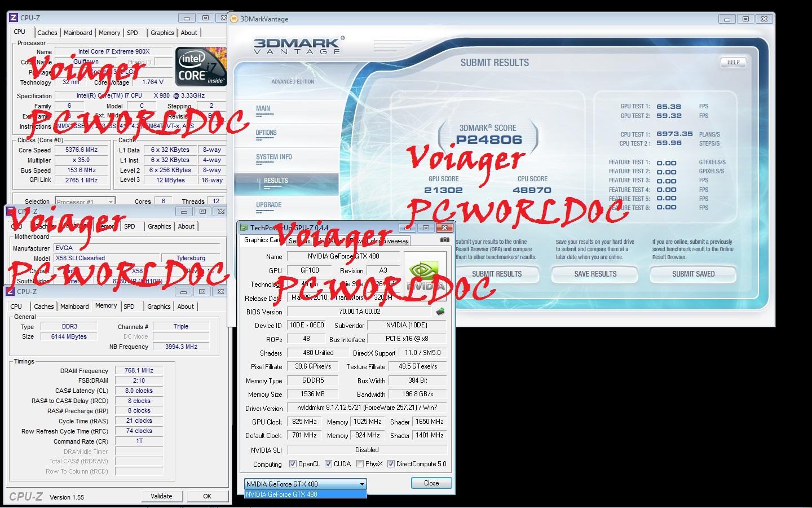
Task: Open the Processor #1 selection dropdown
Action: [x=85, y=202]
